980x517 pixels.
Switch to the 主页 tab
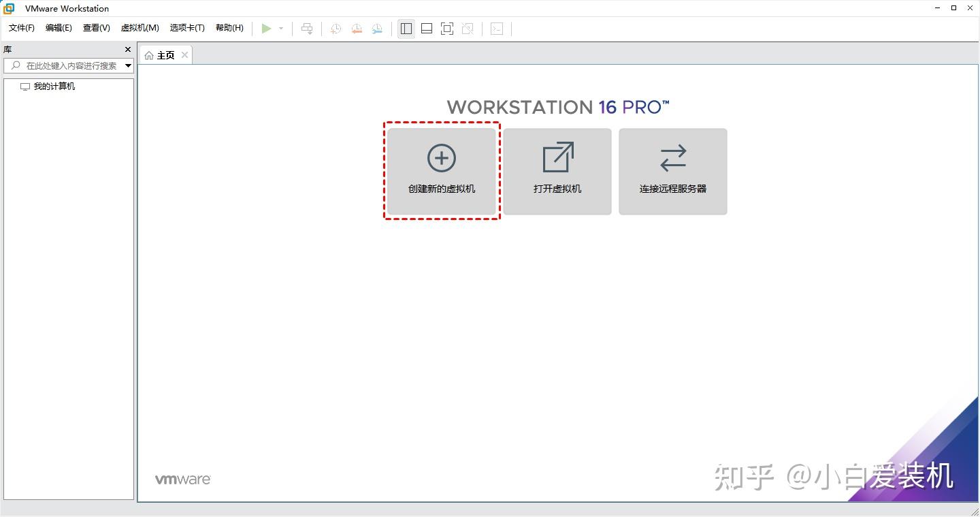coord(164,54)
